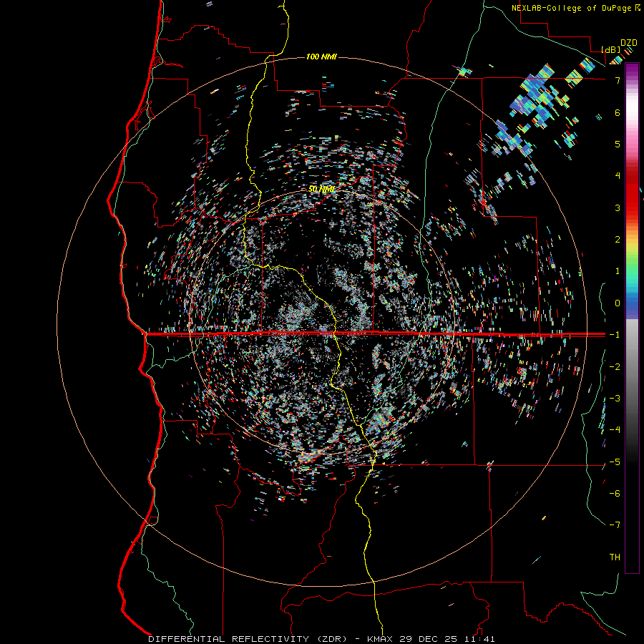The height and width of the screenshot is (644, 644).
Task: Select the 100 NMI range ring label
Action: [x=321, y=57]
